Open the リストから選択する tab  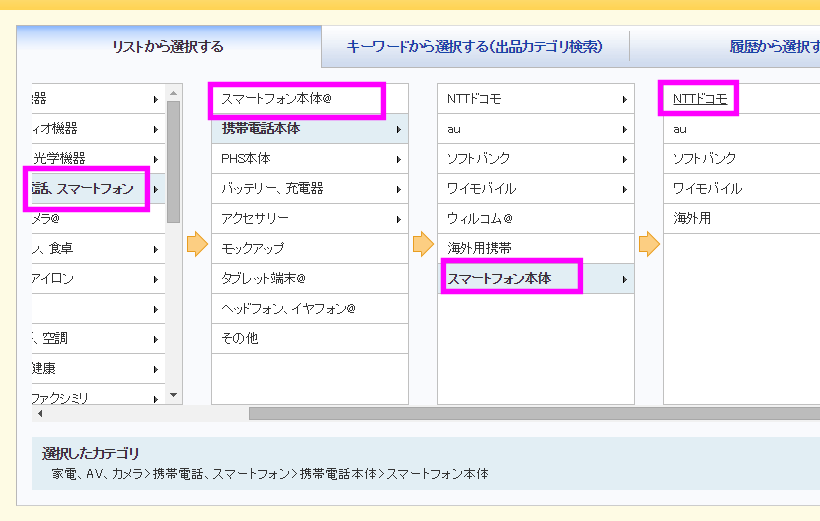(168, 46)
